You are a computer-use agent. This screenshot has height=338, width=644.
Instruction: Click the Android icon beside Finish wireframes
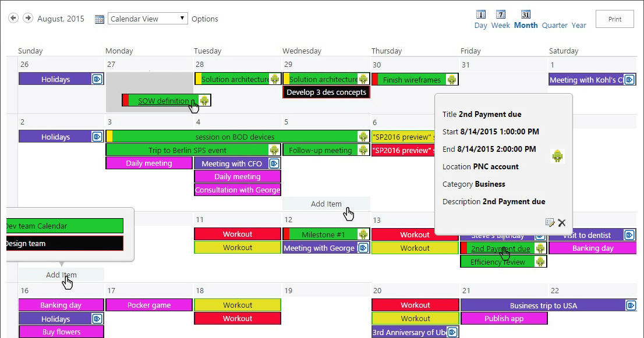click(451, 79)
